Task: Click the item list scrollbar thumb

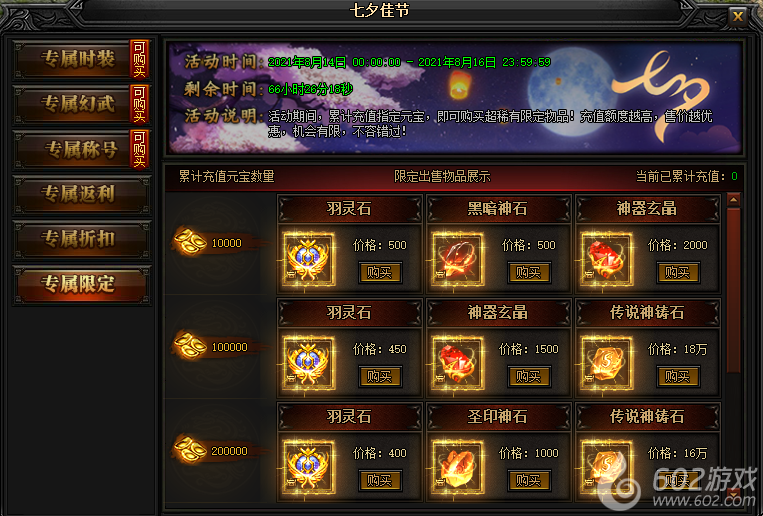Action: pyautogui.click(x=733, y=291)
